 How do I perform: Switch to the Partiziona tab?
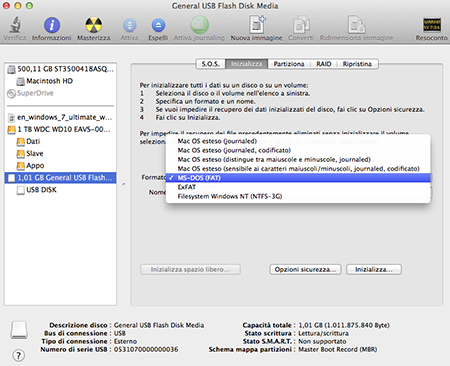(289, 64)
